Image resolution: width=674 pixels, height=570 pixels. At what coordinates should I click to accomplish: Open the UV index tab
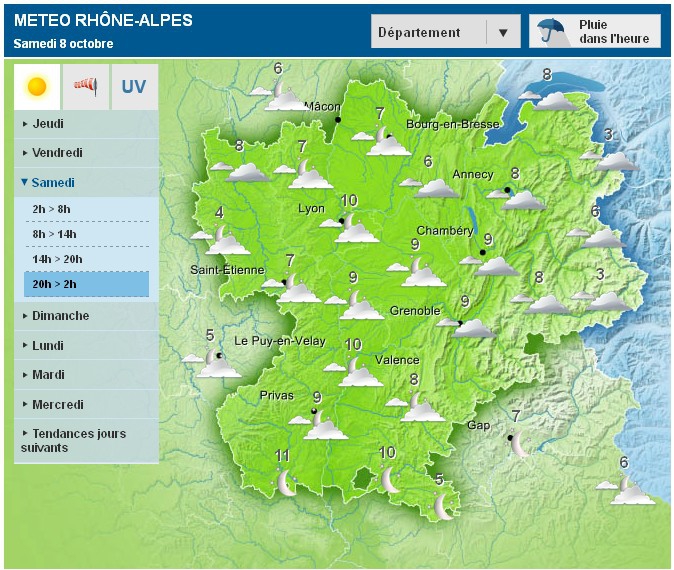[135, 86]
